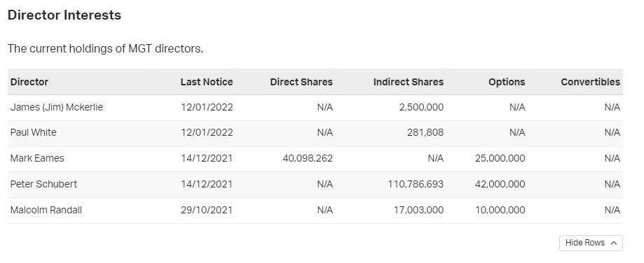Click Mark Eames direct shares 40,098,262

[308, 159]
